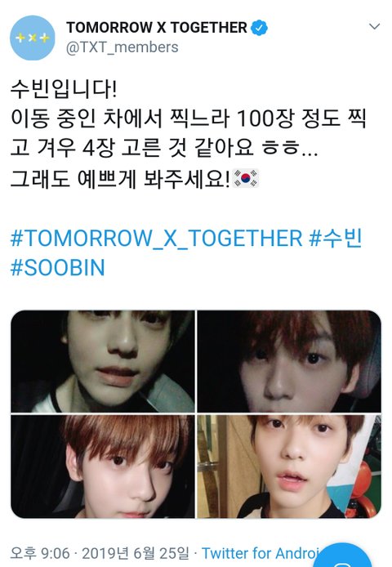View the top-right selfie photo
The image size is (392, 567).
coord(289,361)
